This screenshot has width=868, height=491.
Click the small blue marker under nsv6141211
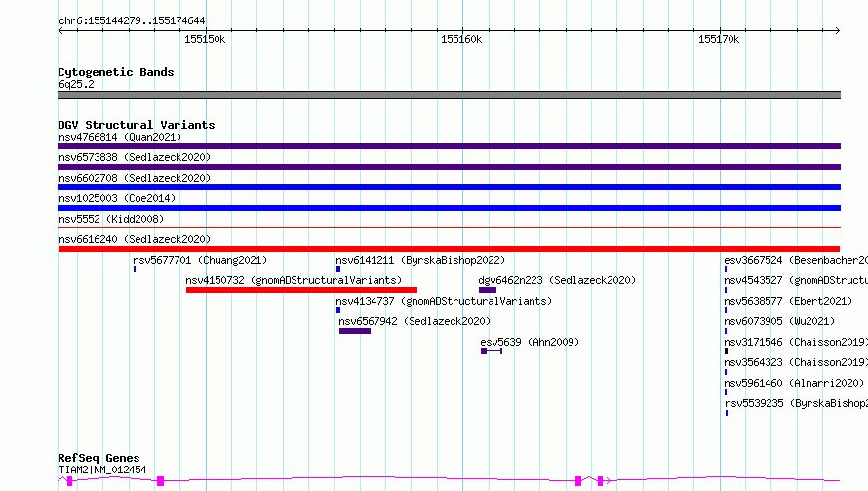tap(338, 269)
